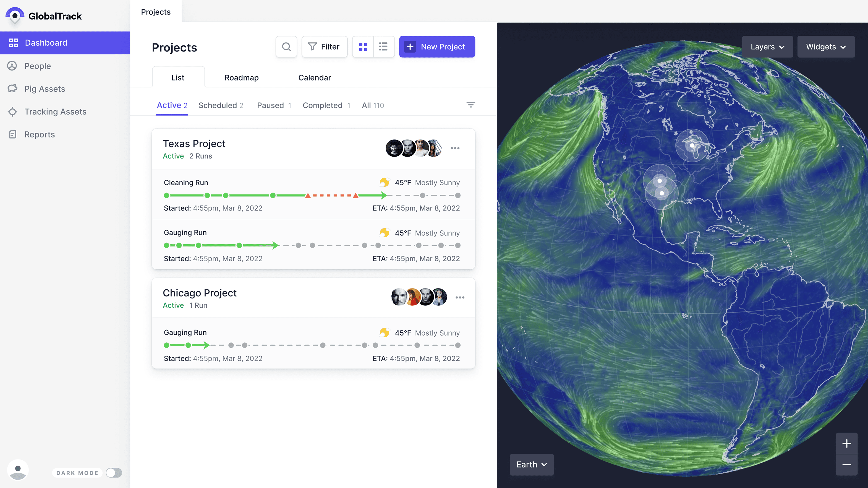The height and width of the screenshot is (488, 868).
Task: Click user profile avatar in sidebar
Action: [18, 470]
